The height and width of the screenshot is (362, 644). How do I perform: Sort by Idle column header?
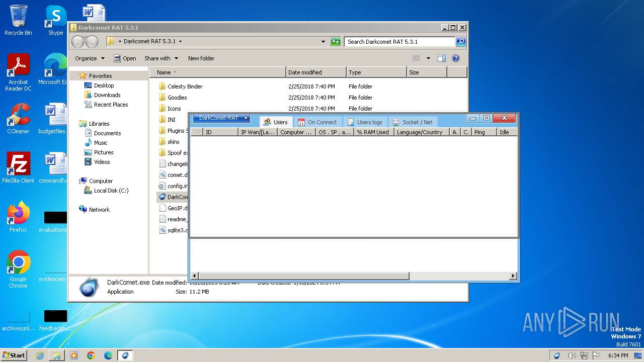(x=507, y=132)
